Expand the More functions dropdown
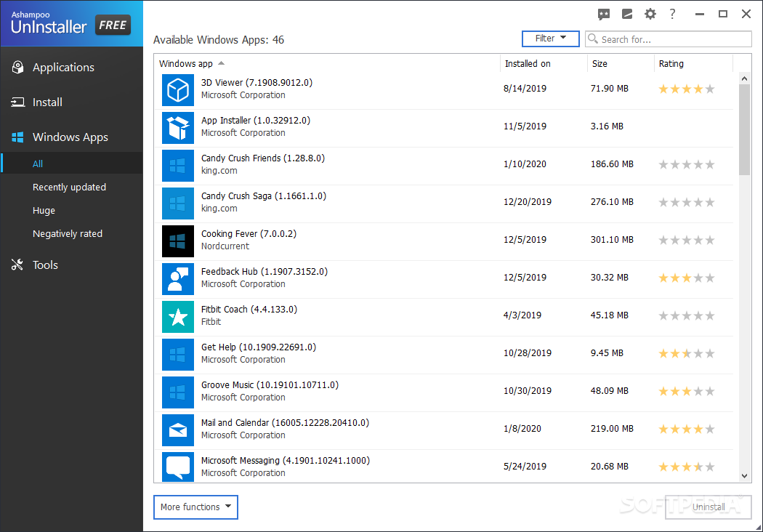The image size is (763, 532). point(195,507)
